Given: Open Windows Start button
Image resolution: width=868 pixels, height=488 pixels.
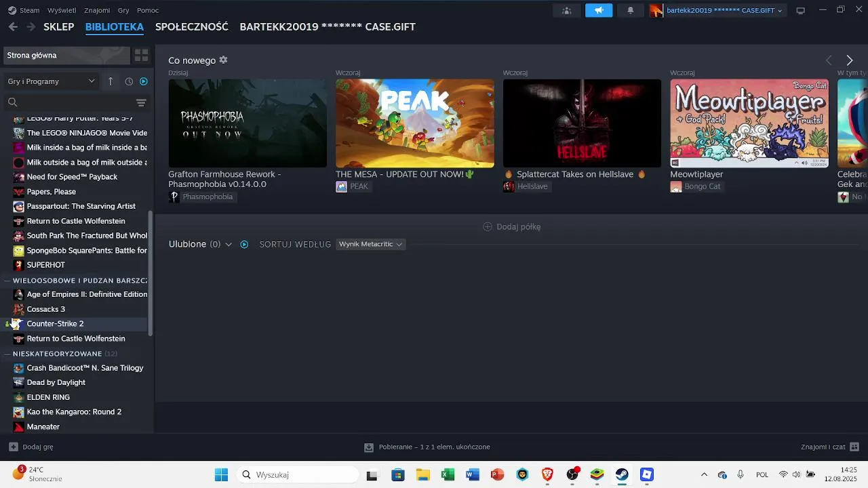Looking at the screenshot, I should point(221,474).
